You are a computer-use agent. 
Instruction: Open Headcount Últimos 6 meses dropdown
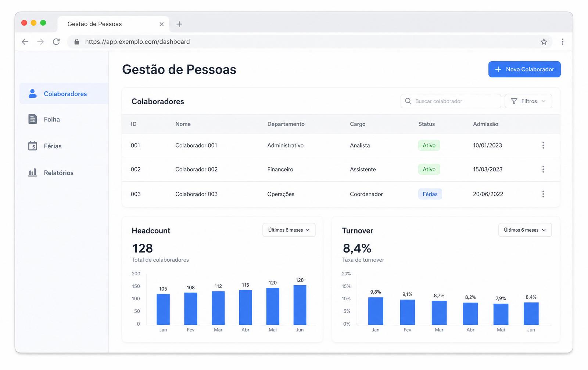[289, 230]
